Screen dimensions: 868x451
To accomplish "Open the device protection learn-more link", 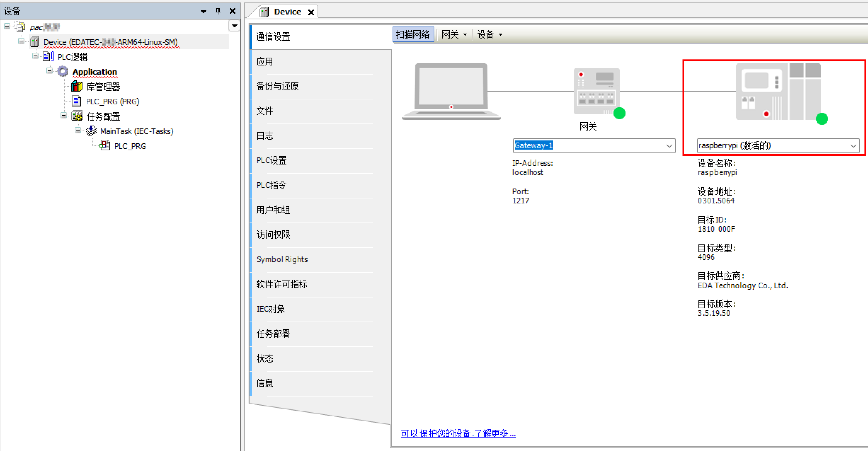I will 458,433.
